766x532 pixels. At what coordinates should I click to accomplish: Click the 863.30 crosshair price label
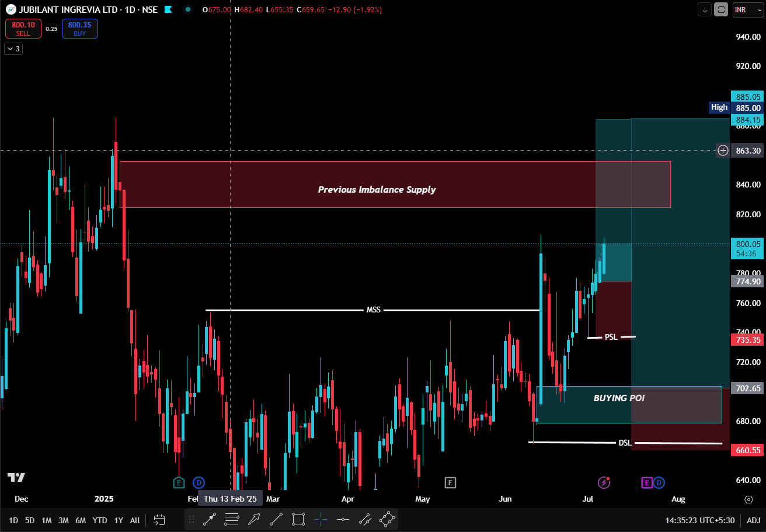click(x=747, y=151)
